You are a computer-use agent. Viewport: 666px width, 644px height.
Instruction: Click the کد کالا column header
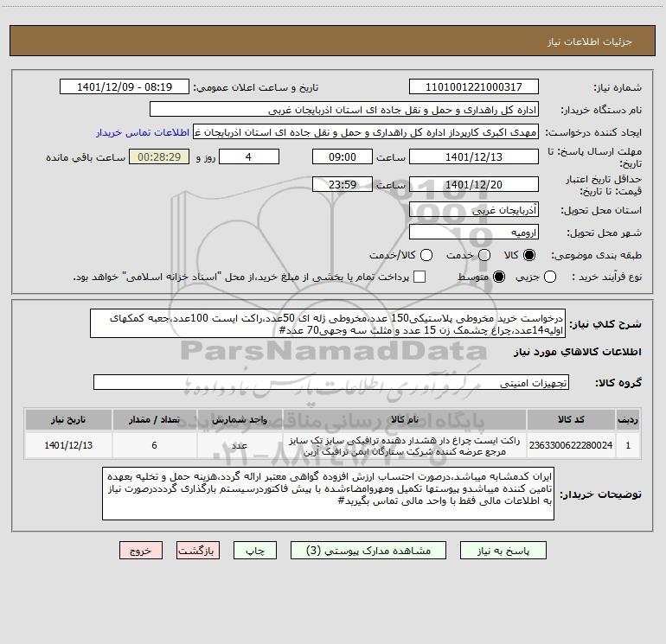click(x=571, y=419)
